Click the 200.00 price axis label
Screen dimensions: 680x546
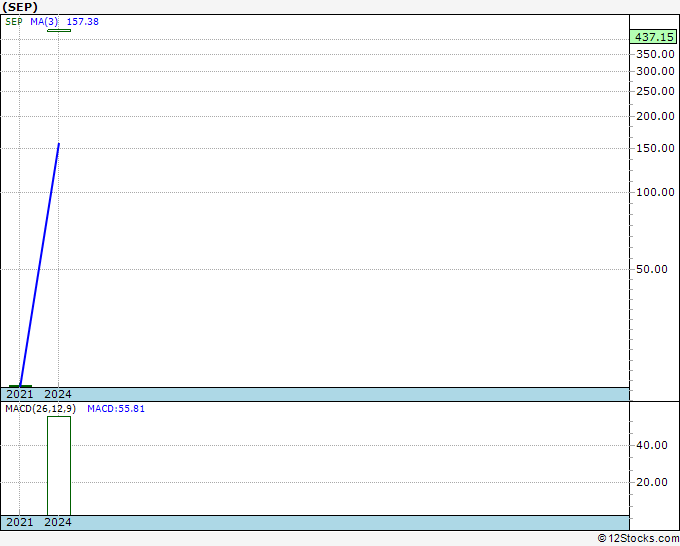coord(655,116)
